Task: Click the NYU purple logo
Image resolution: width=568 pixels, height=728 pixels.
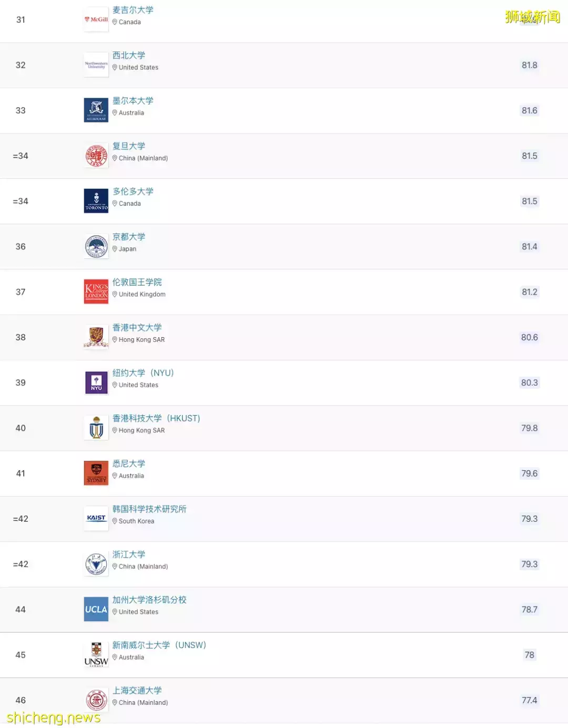Action: [x=96, y=382]
